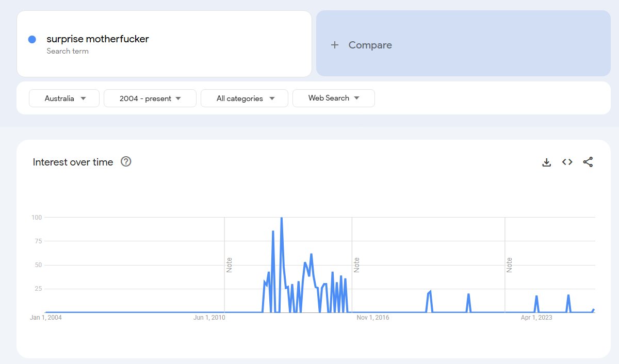Image resolution: width=619 pixels, height=364 pixels.
Task: Click the Note marker near Apr 2023
Action: (x=510, y=264)
